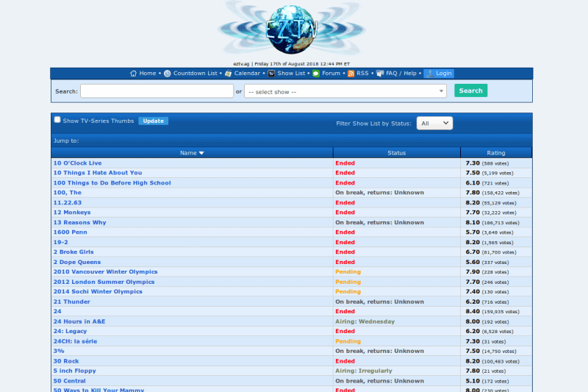
Task: Open the show 2 Broke Girls
Action: coord(73,252)
